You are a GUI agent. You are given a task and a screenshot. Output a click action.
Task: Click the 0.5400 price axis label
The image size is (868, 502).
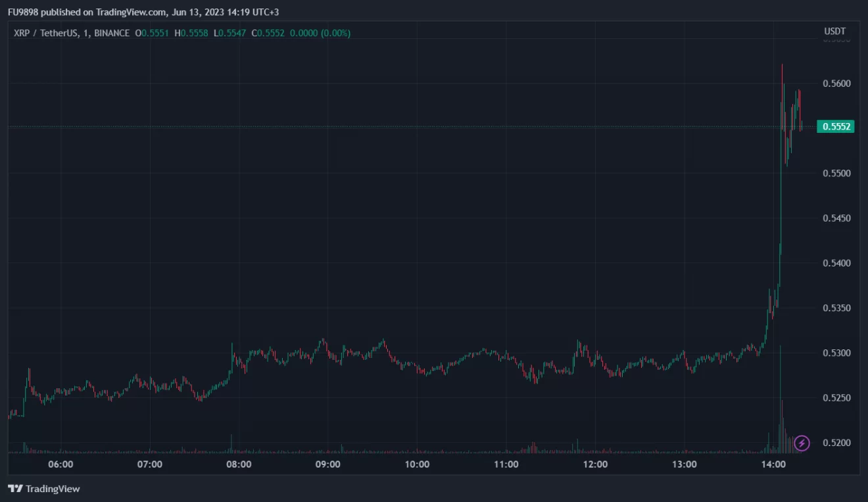835,263
